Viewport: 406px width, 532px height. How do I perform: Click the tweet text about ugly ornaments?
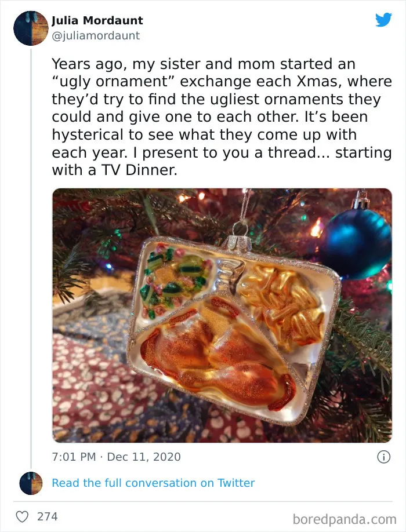coord(222,116)
